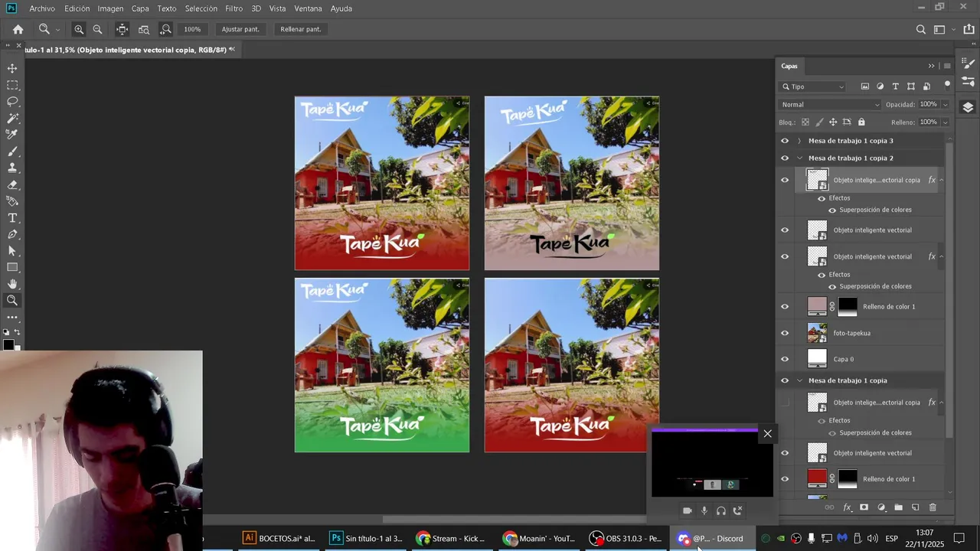
Task: Show the hidden Objeto inteligente copia layer
Action: (x=785, y=403)
